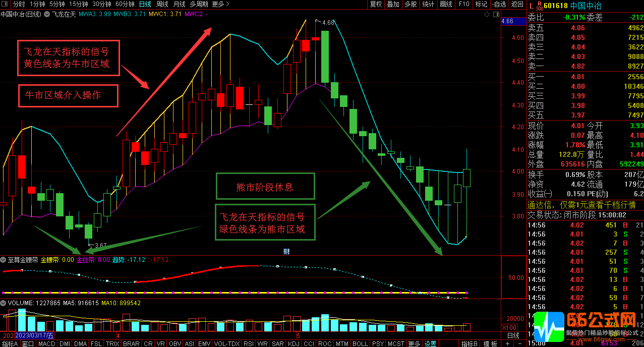
Task: Choose the WR indicator
Action: click(x=263, y=343)
